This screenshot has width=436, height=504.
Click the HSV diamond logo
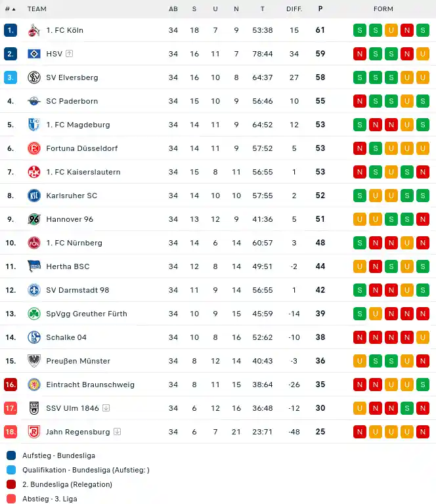pyautogui.click(x=34, y=54)
